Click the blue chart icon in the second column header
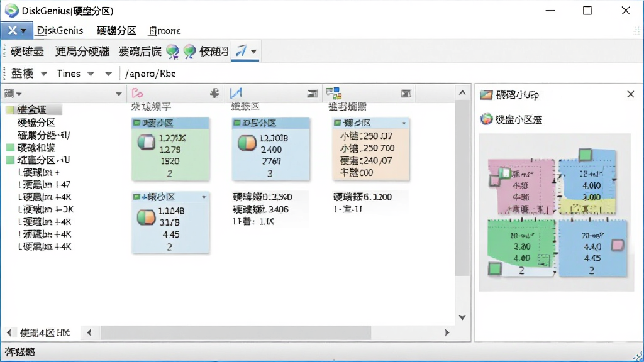Viewport: 644px width, 362px height. [236, 93]
